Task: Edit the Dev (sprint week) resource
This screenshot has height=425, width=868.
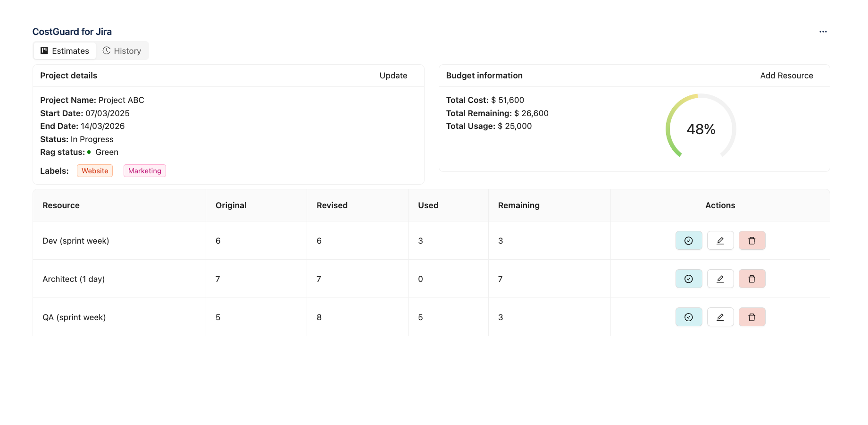Action: pos(720,240)
